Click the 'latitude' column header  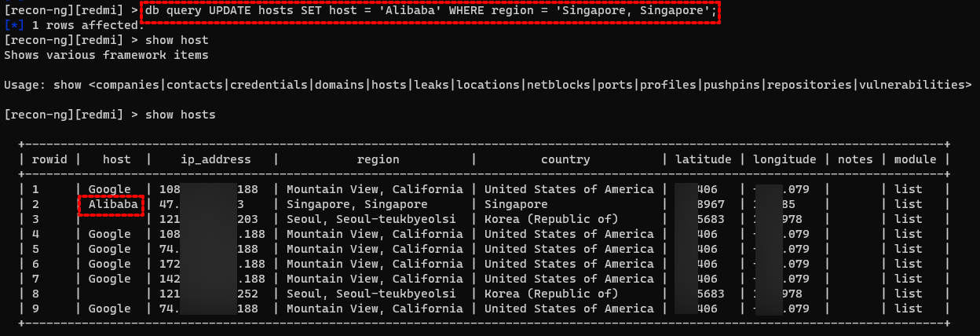(704, 159)
